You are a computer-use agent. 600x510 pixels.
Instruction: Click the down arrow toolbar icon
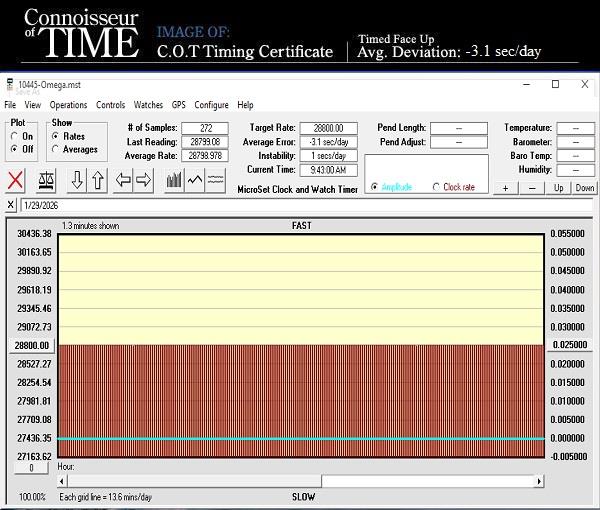[x=77, y=181]
